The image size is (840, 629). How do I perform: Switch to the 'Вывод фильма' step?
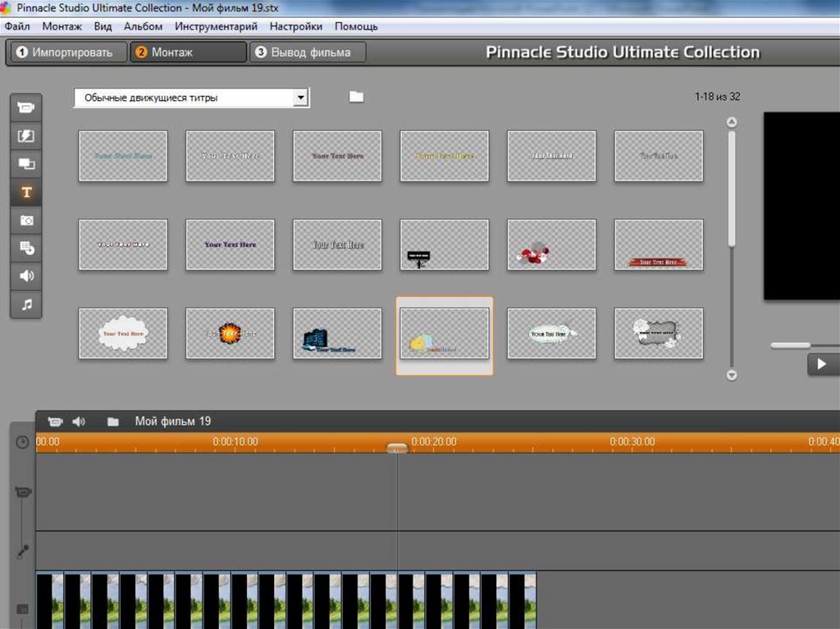click(x=308, y=52)
